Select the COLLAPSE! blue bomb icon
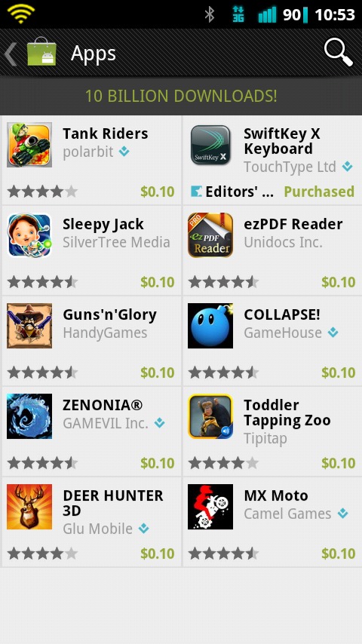This screenshot has width=362, height=644. [210, 326]
